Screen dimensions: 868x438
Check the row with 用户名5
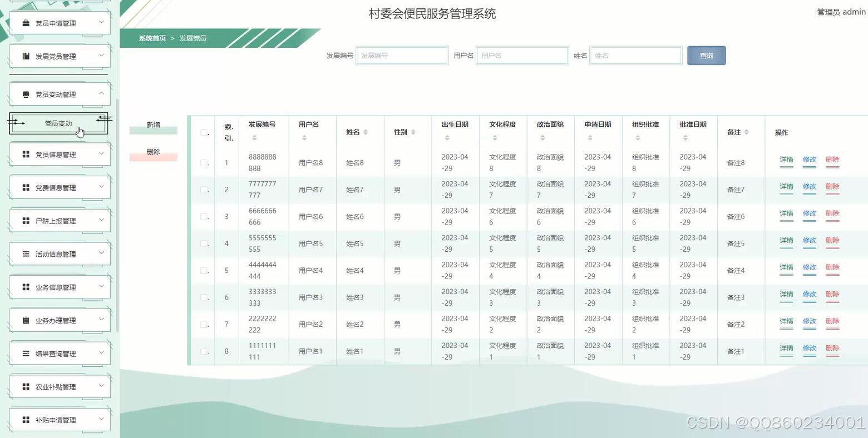[204, 243]
